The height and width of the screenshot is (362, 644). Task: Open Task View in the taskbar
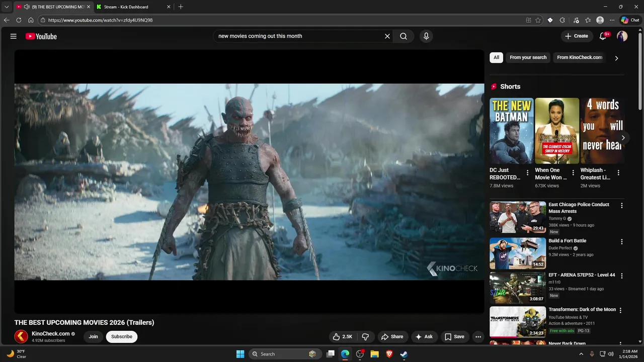tap(331, 354)
